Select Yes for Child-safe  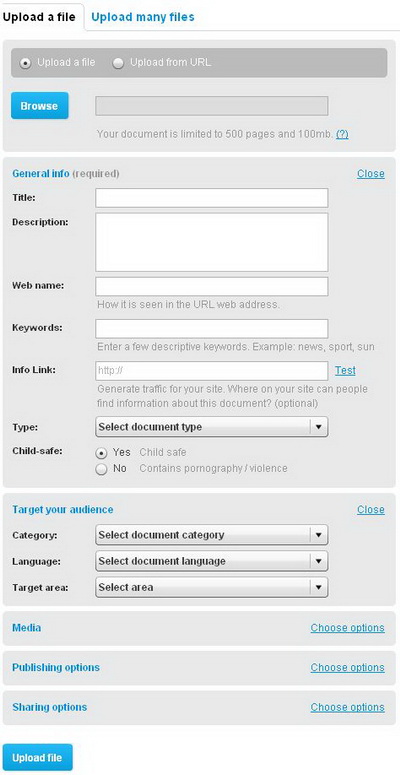point(101,453)
